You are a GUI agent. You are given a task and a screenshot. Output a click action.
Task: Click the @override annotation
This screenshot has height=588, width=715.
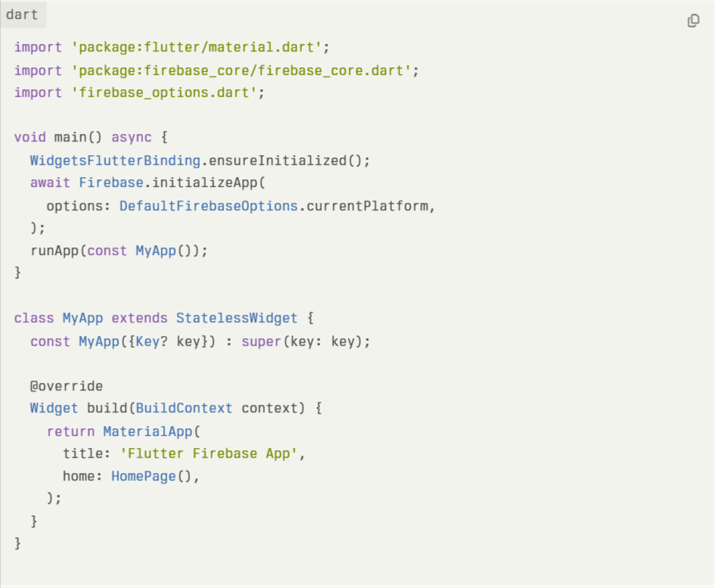[x=67, y=386]
